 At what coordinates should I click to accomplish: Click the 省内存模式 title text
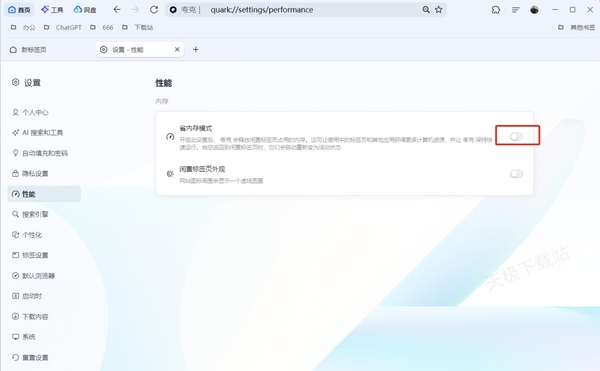pyautogui.click(x=196, y=128)
